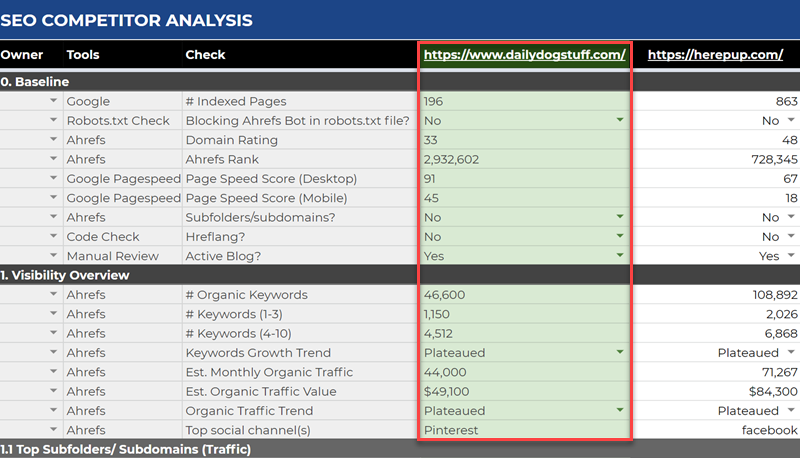Expand dailydogstuff Subfolders/subdomains dropdown arrow
Viewport: 800px width, 458px height.
(x=620, y=217)
